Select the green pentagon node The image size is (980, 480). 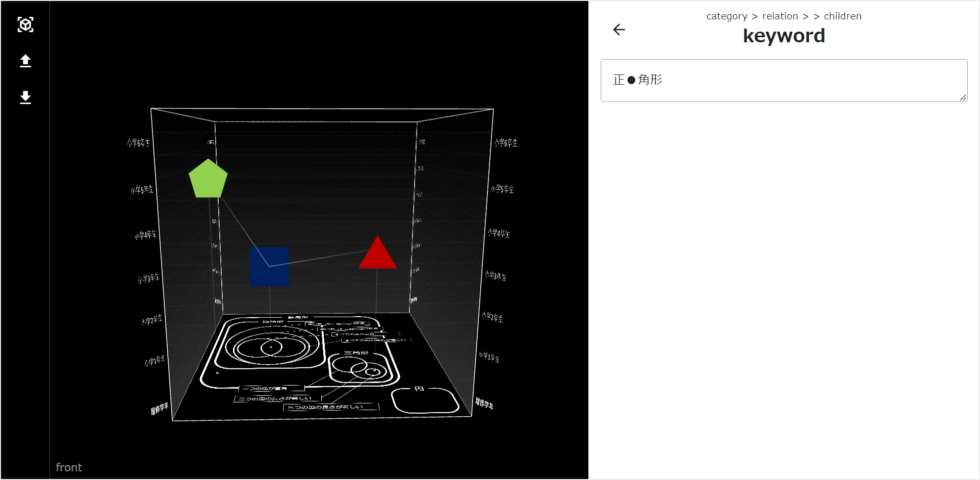pyautogui.click(x=208, y=179)
